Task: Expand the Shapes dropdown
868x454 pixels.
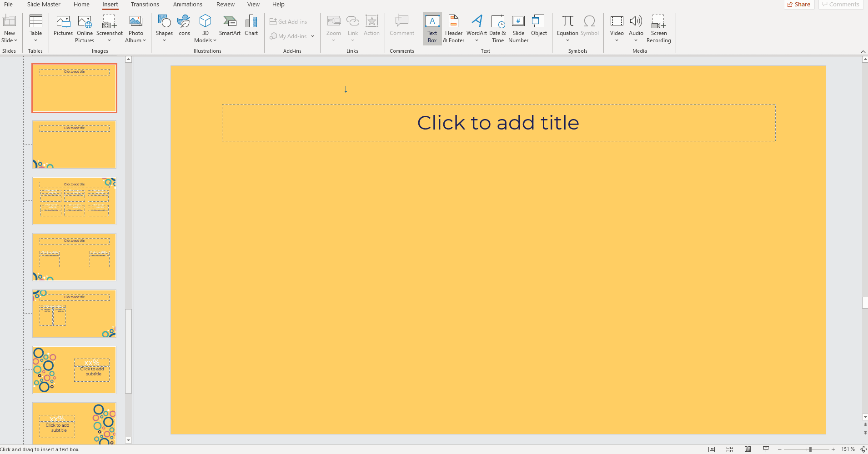Action: 164,40
